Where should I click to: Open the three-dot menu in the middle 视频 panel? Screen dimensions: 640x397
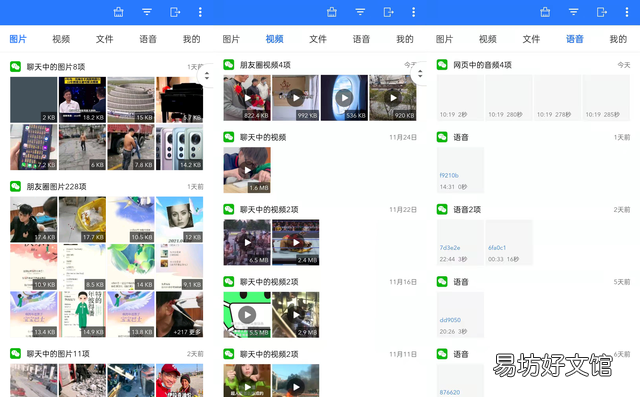pyautogui.click(x=413, y=12)
